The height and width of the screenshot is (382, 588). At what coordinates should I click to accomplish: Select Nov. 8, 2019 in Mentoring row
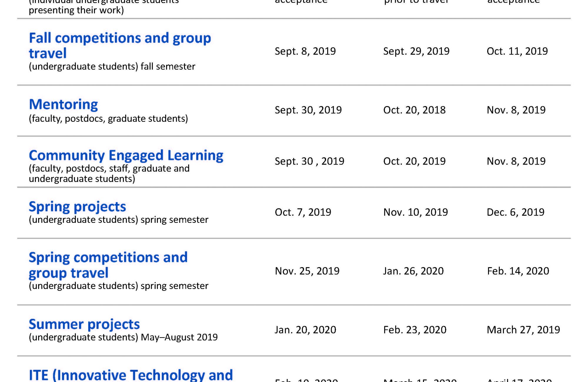point(516,110)
